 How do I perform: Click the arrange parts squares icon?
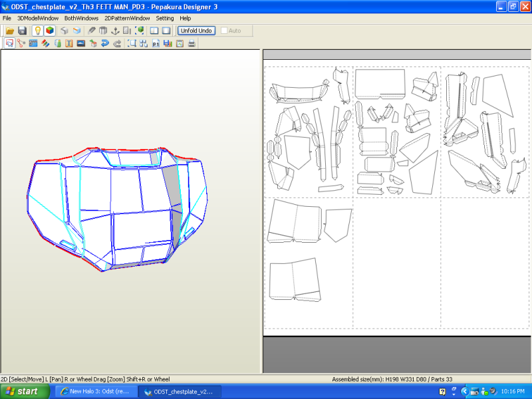[144, 43]
